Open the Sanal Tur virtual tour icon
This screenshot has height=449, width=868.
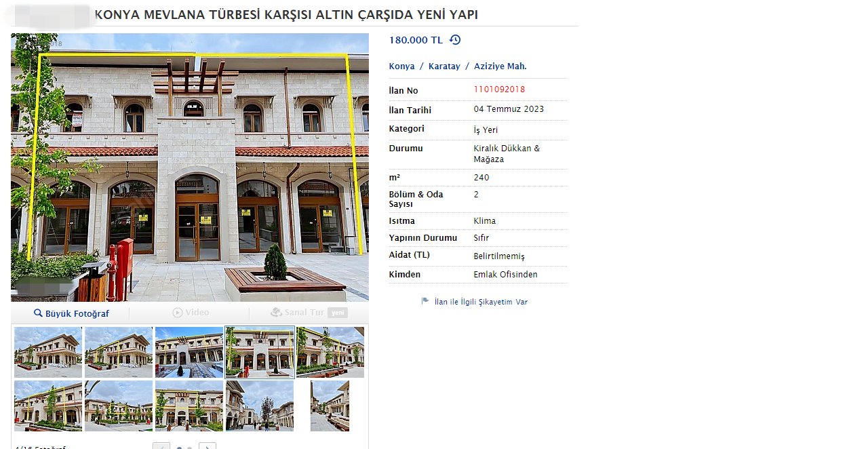tap(276, 313)
